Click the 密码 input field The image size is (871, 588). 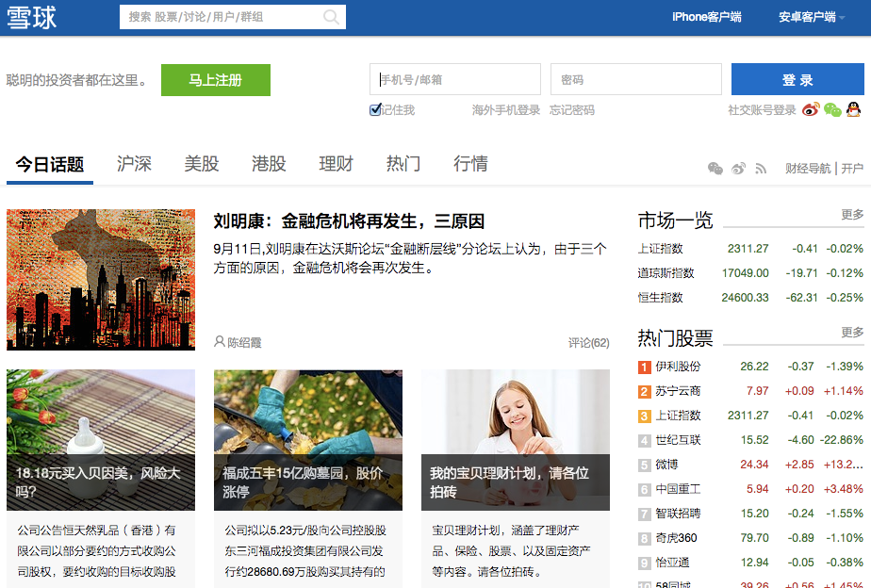coord(636,79)
